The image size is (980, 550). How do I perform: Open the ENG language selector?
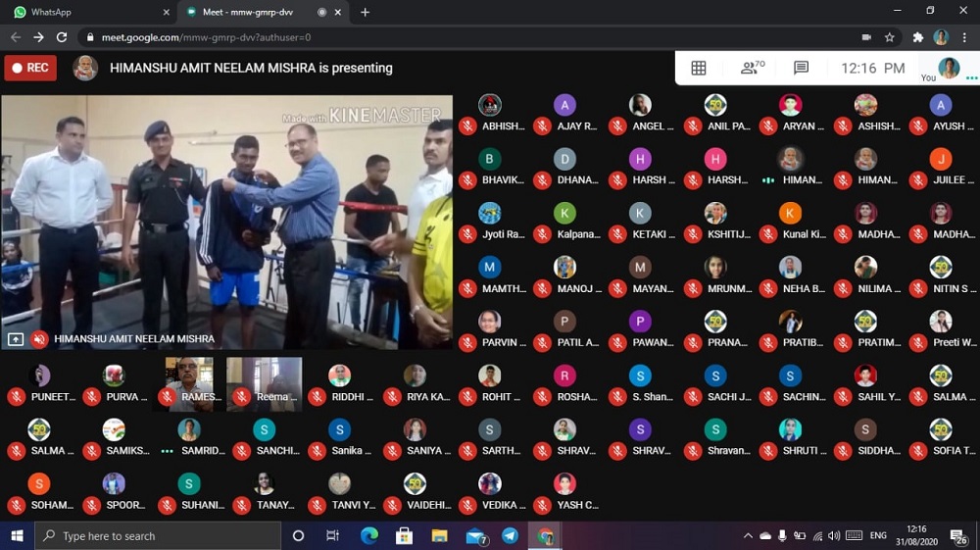coord(878,535)
